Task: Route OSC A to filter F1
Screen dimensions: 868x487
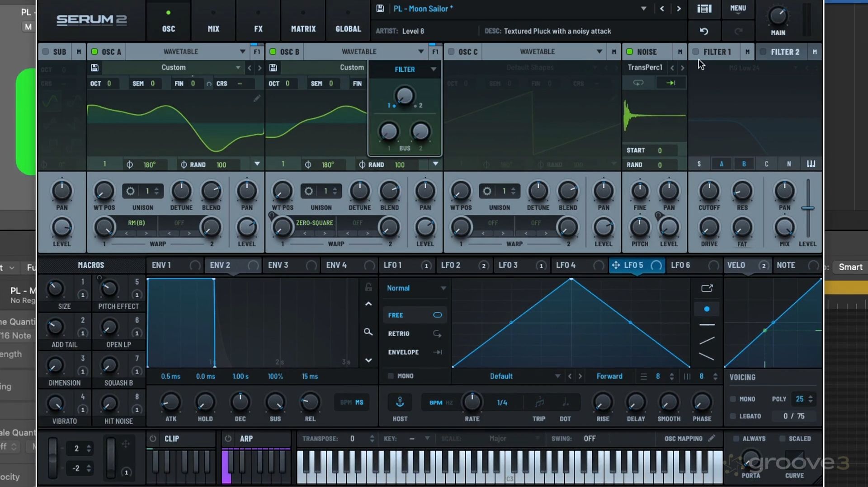Action: point(257,52)
